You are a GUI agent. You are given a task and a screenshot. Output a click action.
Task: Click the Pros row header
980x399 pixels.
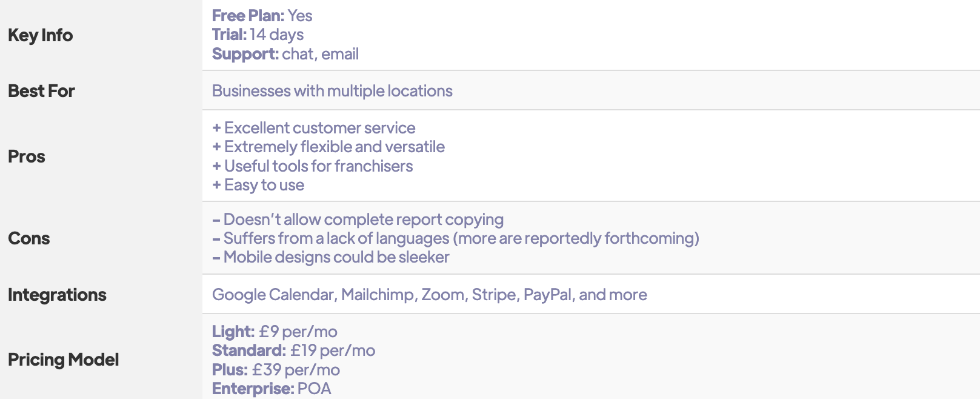coord(27,156)
